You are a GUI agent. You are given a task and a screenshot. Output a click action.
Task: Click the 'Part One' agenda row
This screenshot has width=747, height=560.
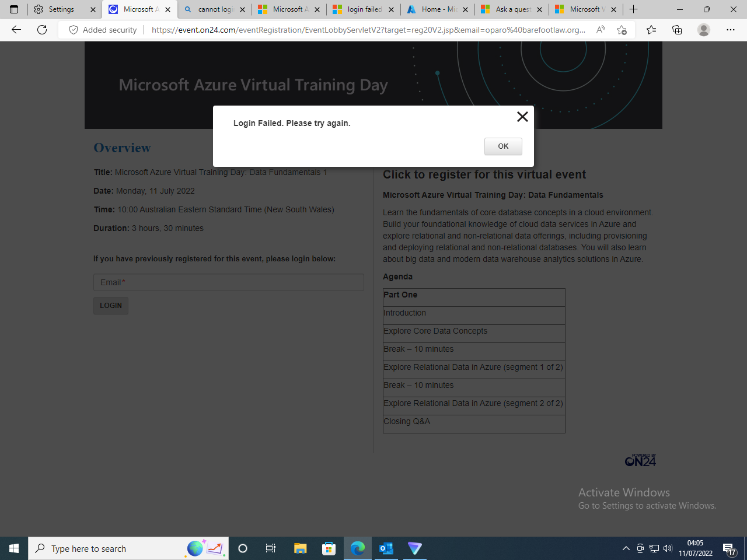pos(474,297)
